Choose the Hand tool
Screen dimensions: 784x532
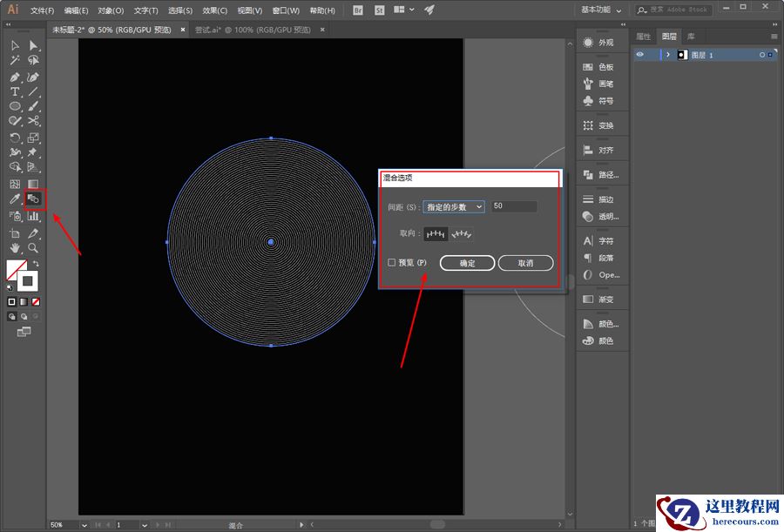point(15,248)
